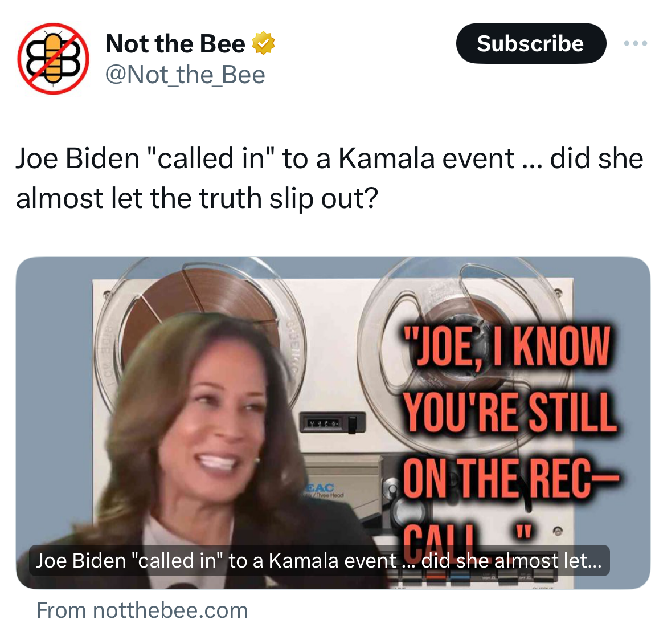Open the three-dot more options menu
The height and width of the screenshot is (644, 651).
coord(635,43)
